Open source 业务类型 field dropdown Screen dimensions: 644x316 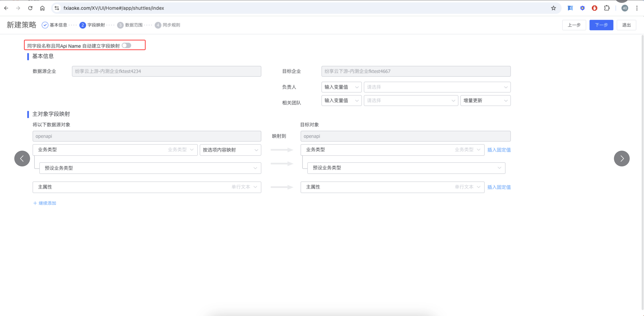[115, 150]
